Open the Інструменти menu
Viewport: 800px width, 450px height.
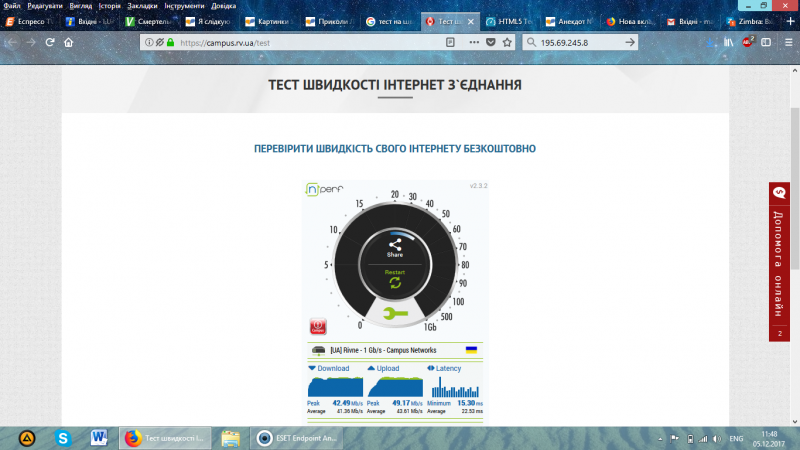click(185, 5)
